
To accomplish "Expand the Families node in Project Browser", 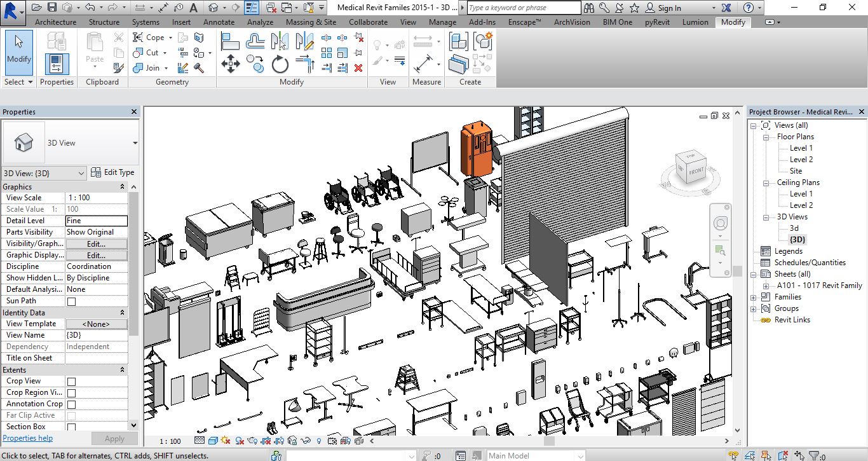I will 754,297.
